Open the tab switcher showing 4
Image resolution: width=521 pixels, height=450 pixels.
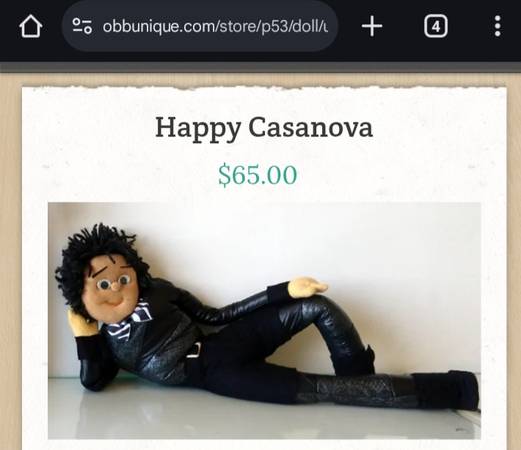click(436, 26)
